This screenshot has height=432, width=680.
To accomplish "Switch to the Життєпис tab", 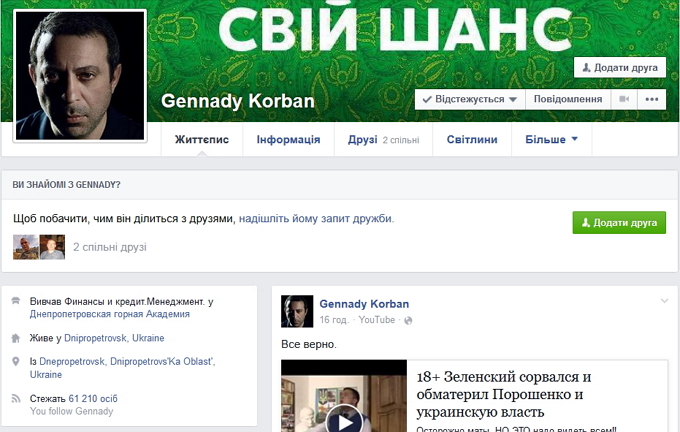I will pos(202,140).
